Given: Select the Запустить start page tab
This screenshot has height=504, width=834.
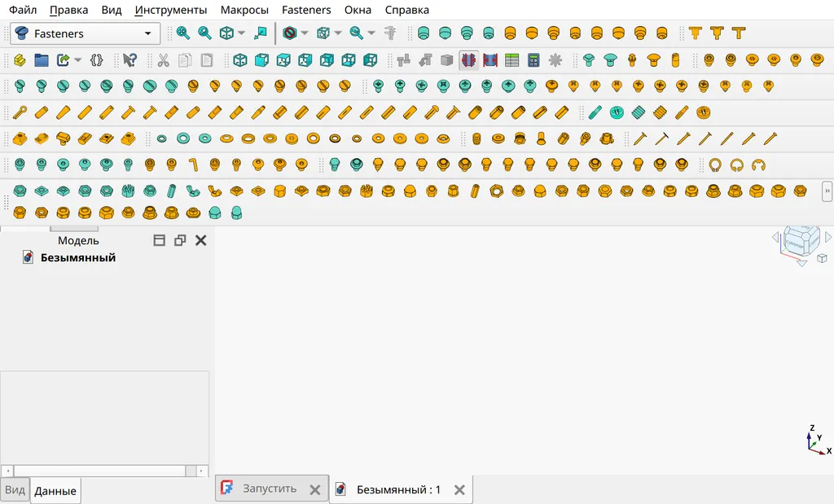Looking at the screenshot, I should point(270,489).
